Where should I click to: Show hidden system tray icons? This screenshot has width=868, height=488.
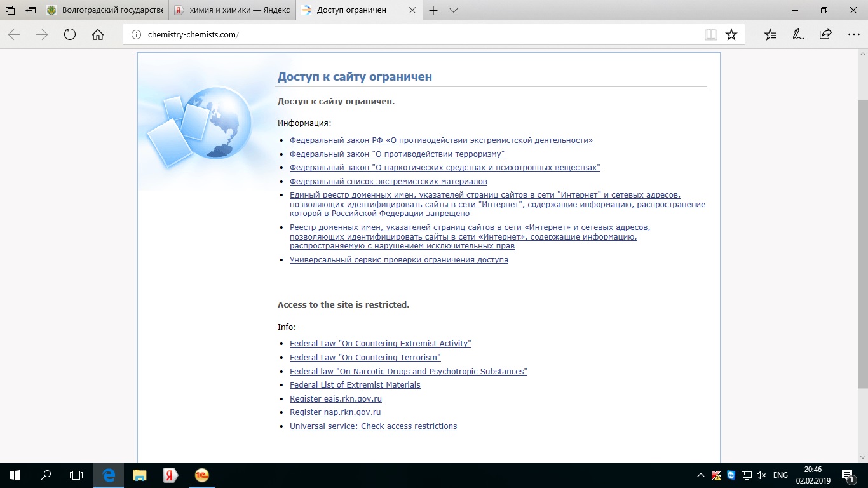point(700,475)
